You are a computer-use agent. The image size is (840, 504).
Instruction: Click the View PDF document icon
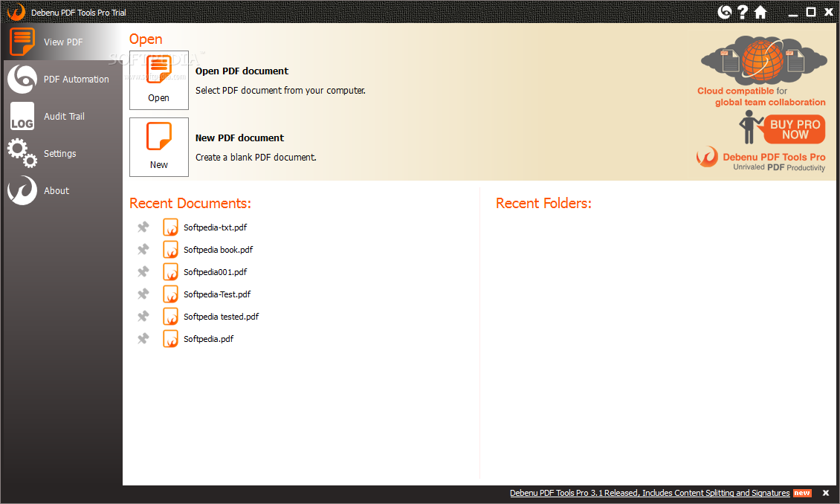(22, 42)
